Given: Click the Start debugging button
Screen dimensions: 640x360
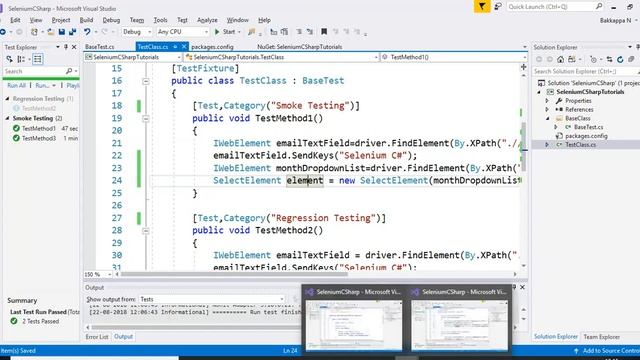Looking at the screenshot, I should click(x=225, y=31).
